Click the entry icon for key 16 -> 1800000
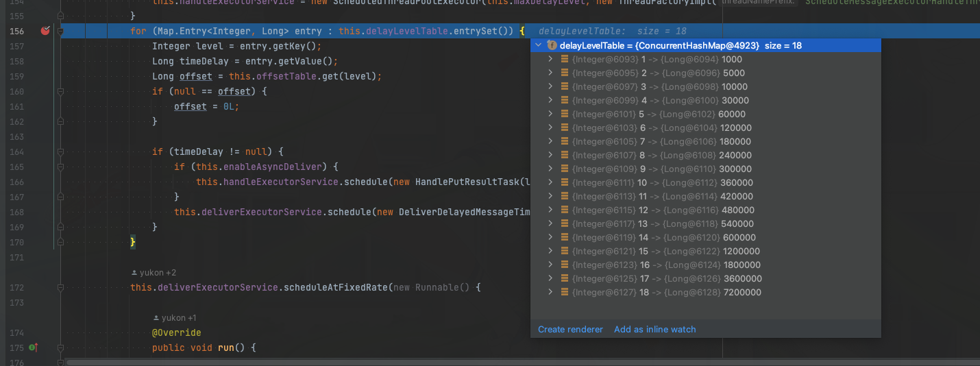The height and width of the screenshot is (366, 980). (565, 265)
